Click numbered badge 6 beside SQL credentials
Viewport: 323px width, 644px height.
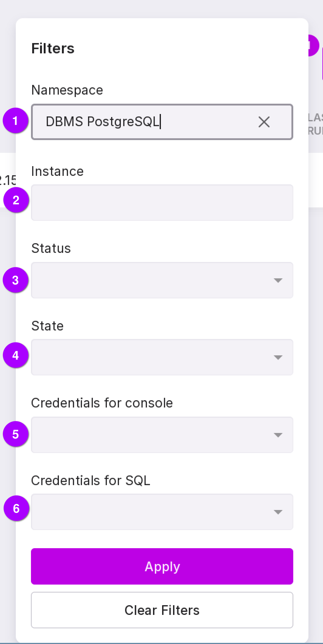16,508
